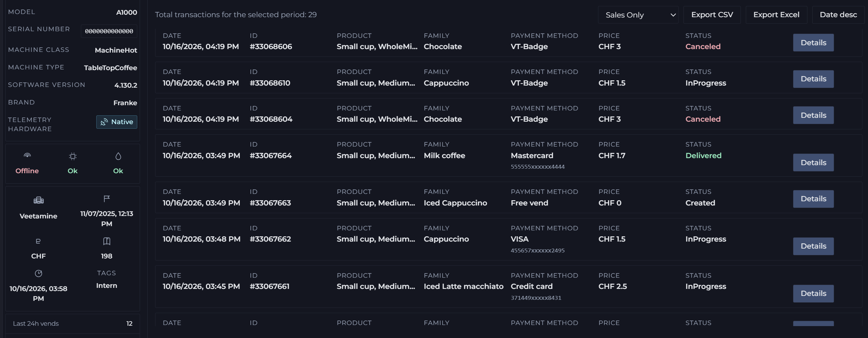Click the total transactions summary text
This screenshot has height=338, width=868.
(236, 15)
